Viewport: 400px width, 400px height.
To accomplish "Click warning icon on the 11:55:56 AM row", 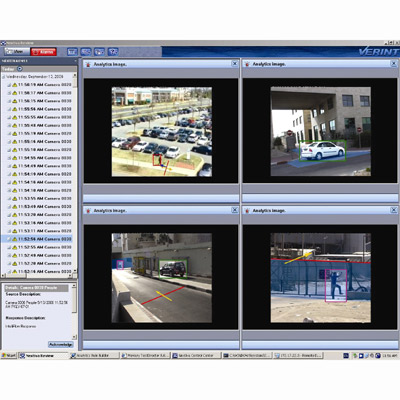I will pos(15,109).
